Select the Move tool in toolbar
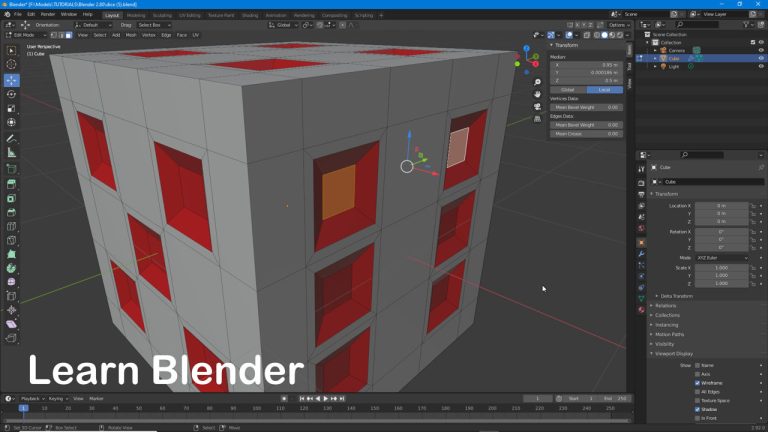Screen dimensions: 768x432 tap(11, 79)
